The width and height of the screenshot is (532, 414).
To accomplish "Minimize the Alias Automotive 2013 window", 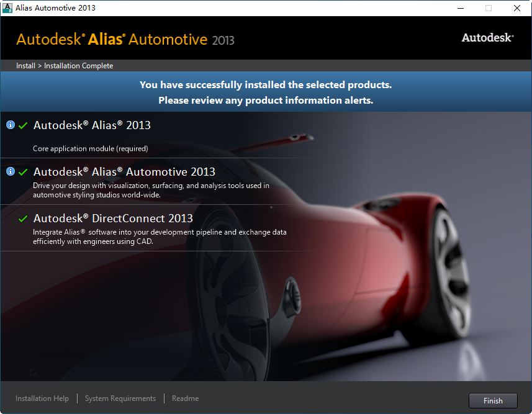I will tap(461, 8).
